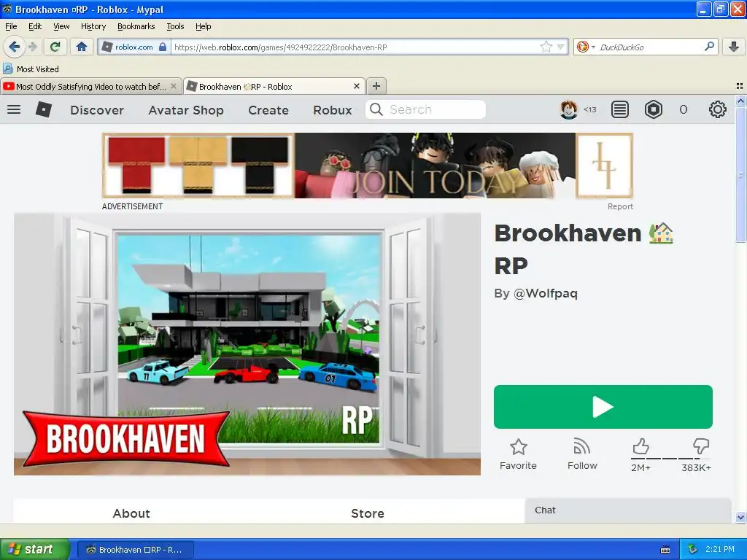Image resolution: width=747 pixels, height=560 pixels.
Task: Open the Windows start menu
Action: (34, 549)
